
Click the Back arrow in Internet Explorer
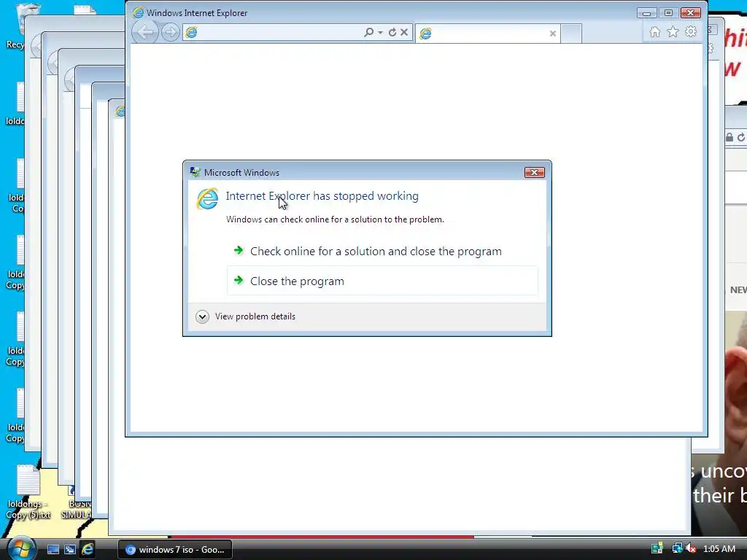tap(145, 32)
